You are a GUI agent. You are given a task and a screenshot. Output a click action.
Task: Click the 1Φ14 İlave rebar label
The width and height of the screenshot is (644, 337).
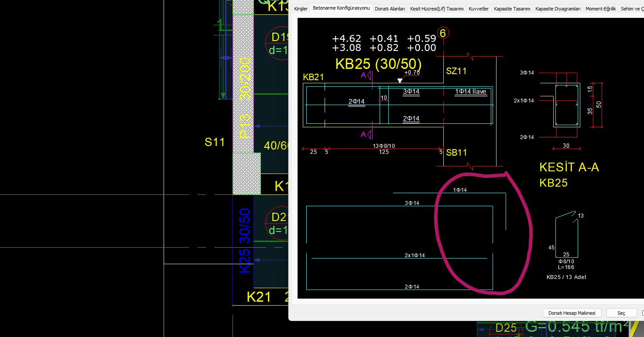(470, 92)
